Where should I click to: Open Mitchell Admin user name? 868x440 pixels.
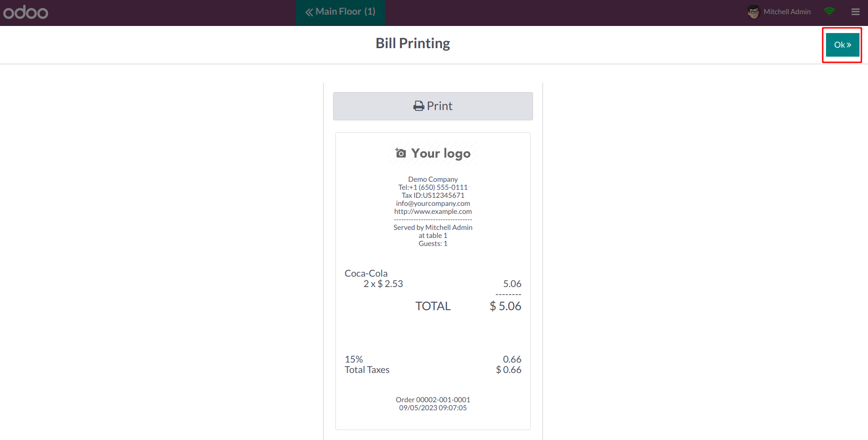tap(787, 12)
